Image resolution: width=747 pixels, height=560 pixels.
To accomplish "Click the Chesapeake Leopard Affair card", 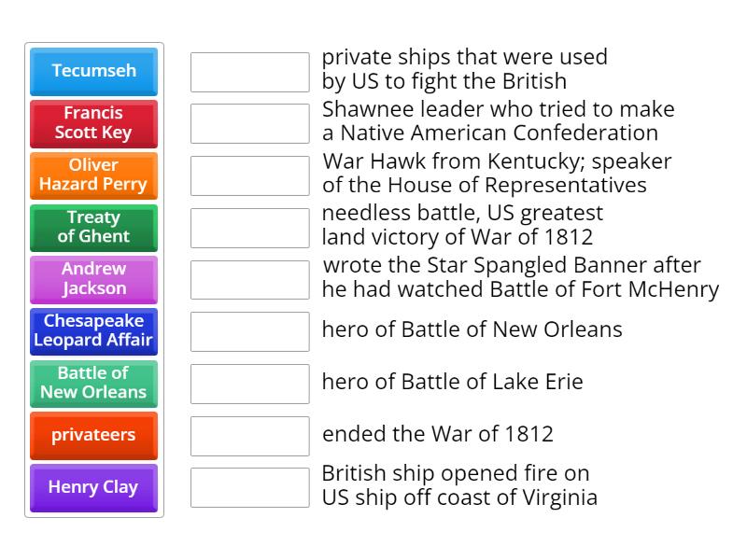I will 93,331.
